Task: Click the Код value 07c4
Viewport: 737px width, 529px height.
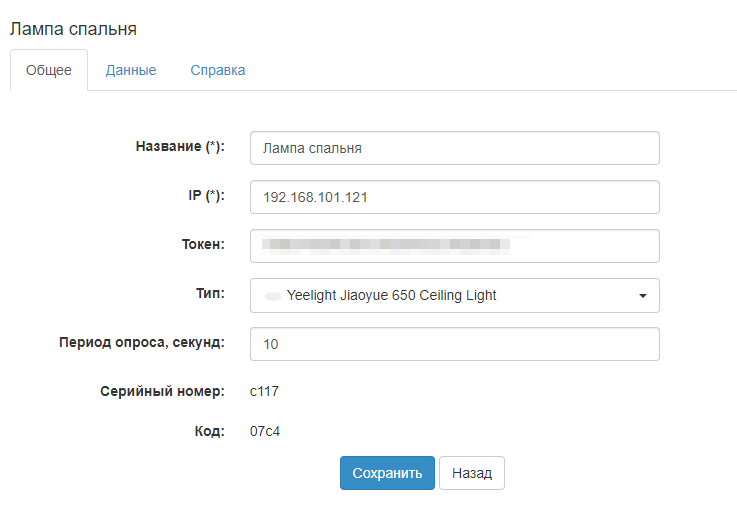Action: 264,431
